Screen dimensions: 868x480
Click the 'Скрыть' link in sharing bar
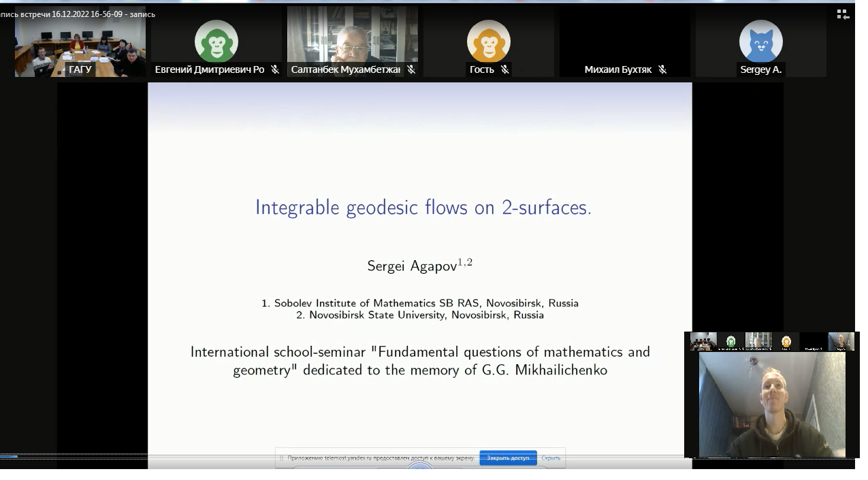[x=551, y=458]
